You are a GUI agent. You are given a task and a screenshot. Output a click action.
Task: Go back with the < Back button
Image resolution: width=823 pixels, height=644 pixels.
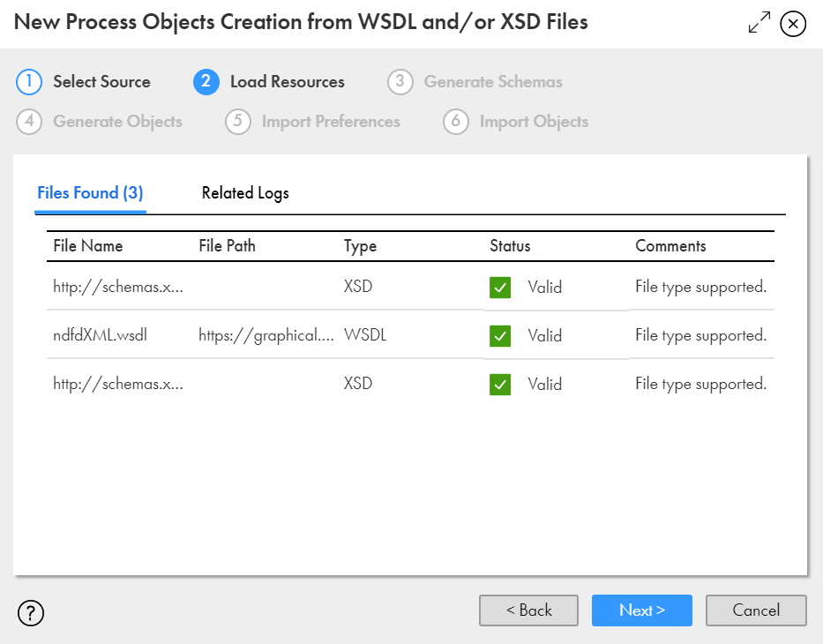click(528, 610)
